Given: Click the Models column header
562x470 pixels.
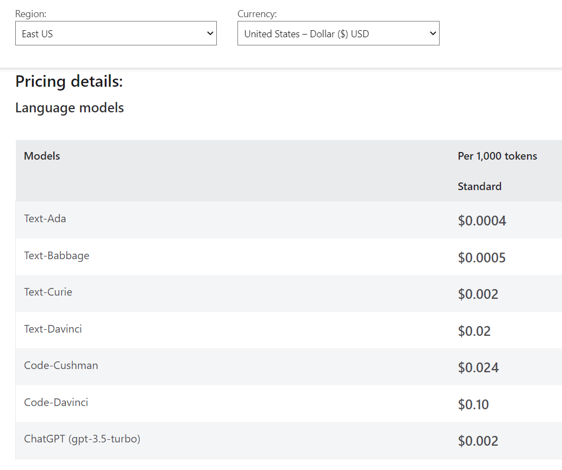Looking at the screenshot, I should tap(42, 156).
